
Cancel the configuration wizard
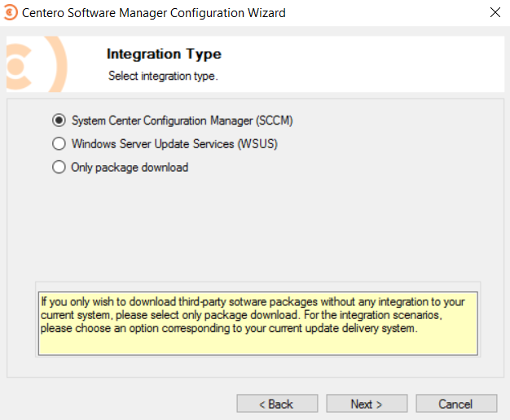click(456, 404)
